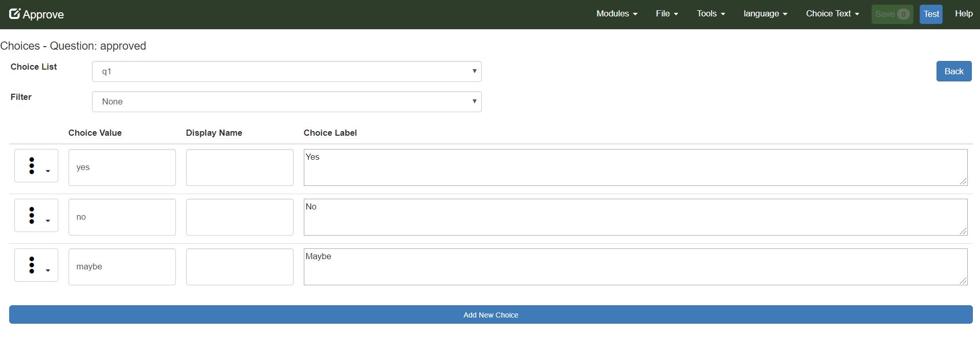Click the Display Name field in the maybe row
The width and height of the screenshot is (980, 337).
pos(240,267)
